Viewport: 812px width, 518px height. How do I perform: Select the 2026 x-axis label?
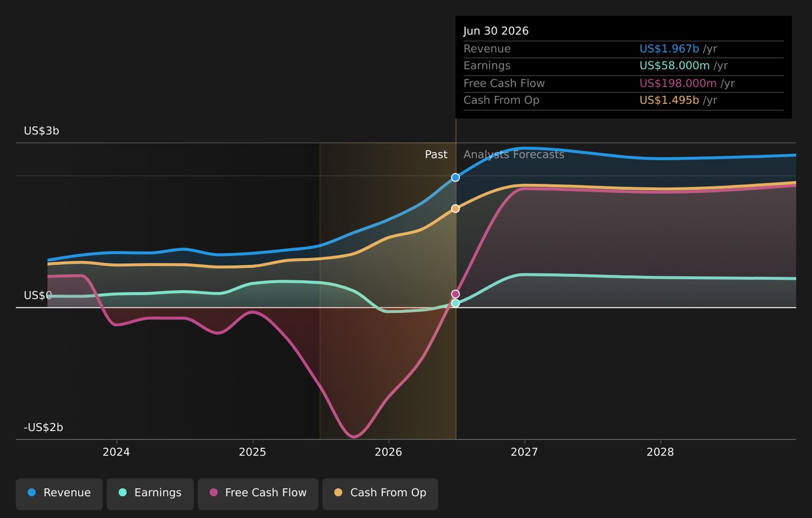tap(389, 452)
